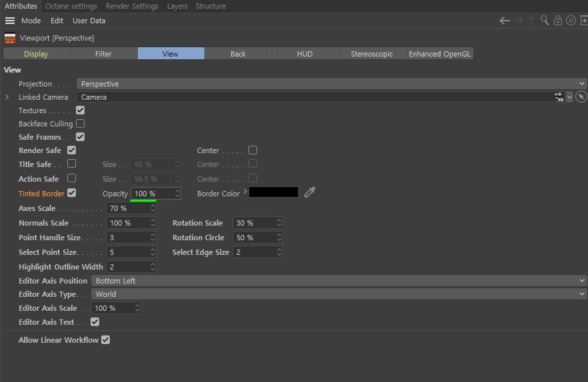The image size is (588, 382).
Task: Open the Projection dropdown
Action: click(332, 84)
